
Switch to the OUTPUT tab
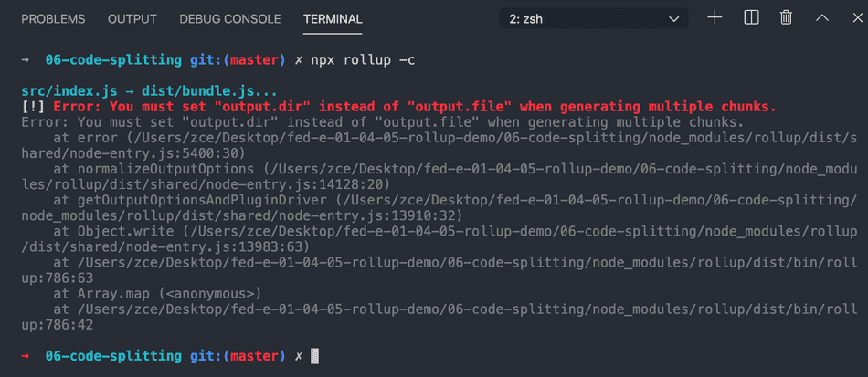(132, 19)
